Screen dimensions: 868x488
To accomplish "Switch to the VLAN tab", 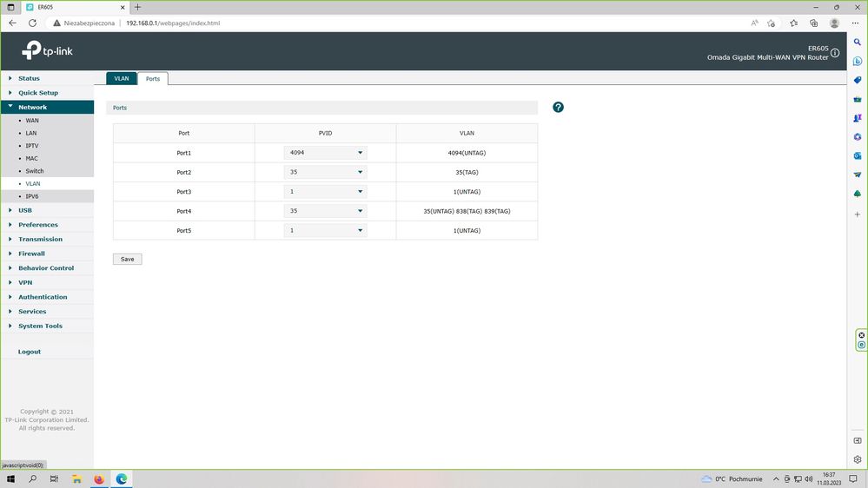I will tap(122, 79).
